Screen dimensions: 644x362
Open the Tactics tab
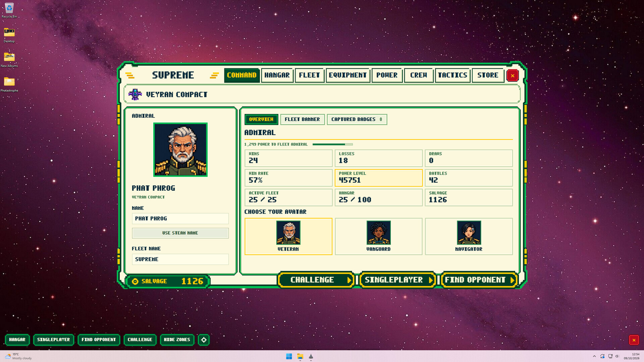click(x=452, y=75)
